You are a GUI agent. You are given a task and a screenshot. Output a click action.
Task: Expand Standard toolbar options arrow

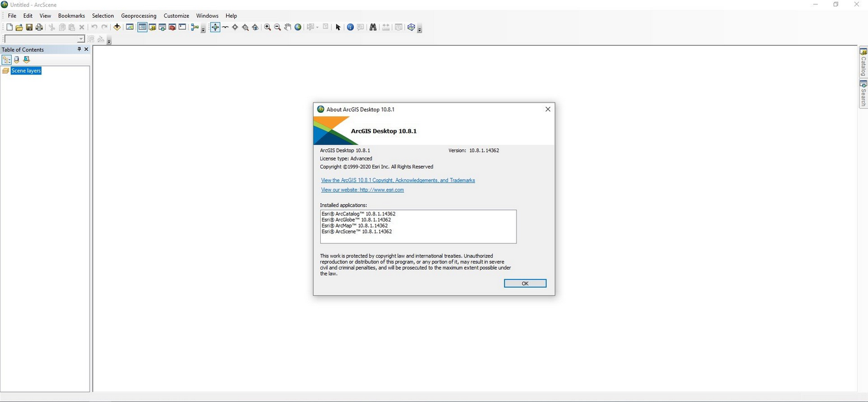click(x=203, y=29)
